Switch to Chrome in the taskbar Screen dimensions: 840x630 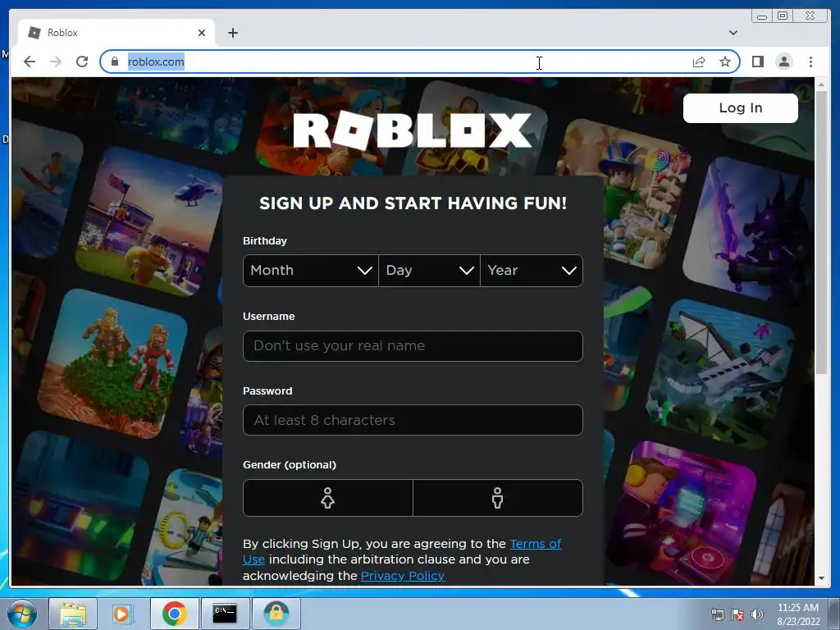[x=174, y=614]
